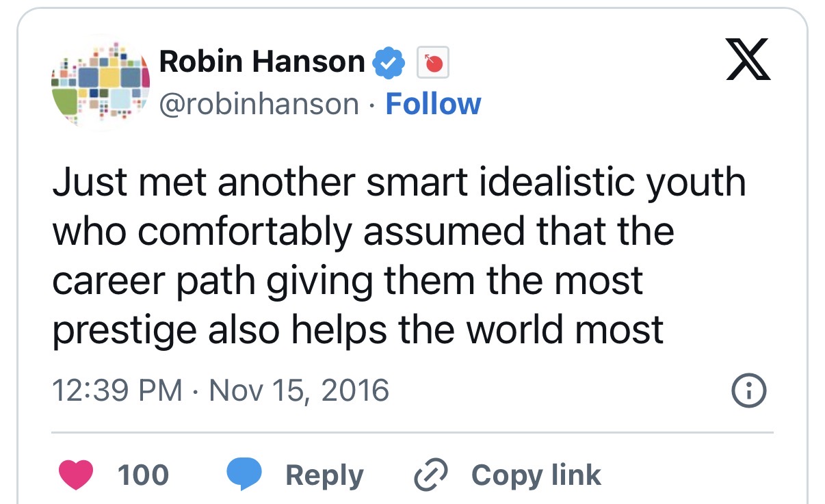Click the circled info icon

point(749,390)
